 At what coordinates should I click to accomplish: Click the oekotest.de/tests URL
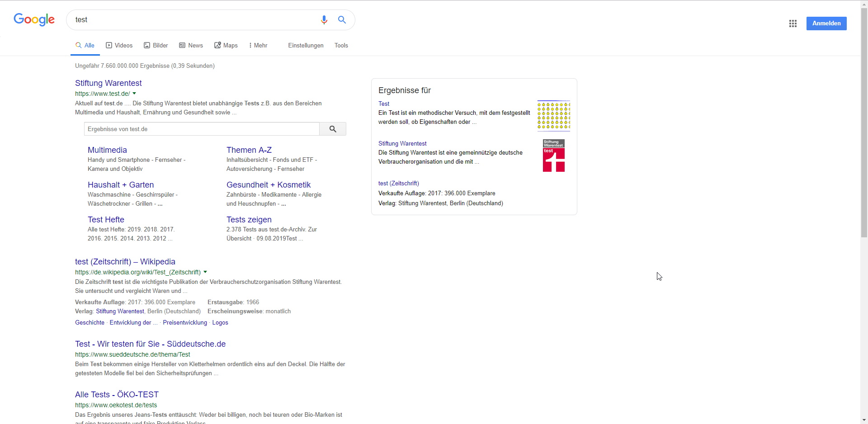[116, 405]
